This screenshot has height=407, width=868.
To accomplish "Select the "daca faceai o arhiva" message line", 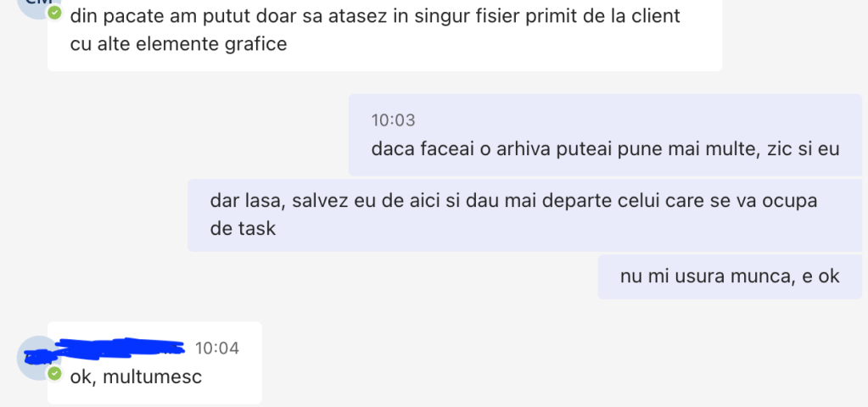I will [604, 150].
